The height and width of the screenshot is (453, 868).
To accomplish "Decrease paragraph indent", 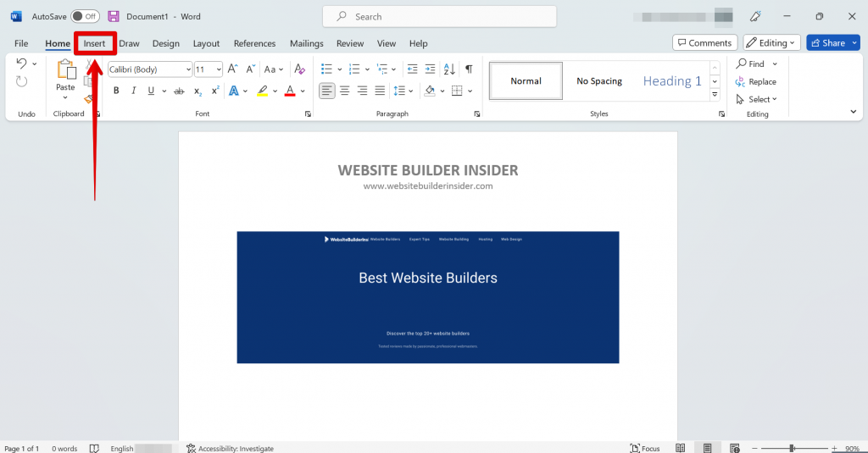I will pos(413,69).
